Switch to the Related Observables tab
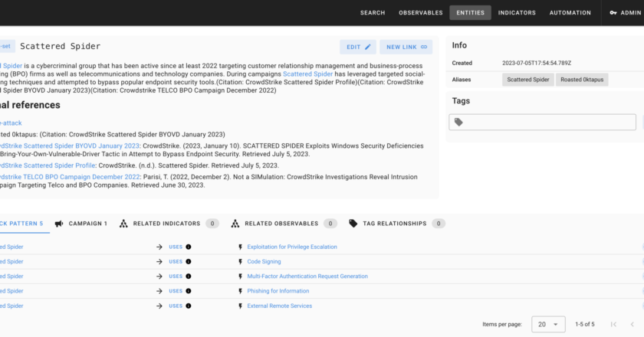Screen dimensions: 644x337 click(284, 224)
